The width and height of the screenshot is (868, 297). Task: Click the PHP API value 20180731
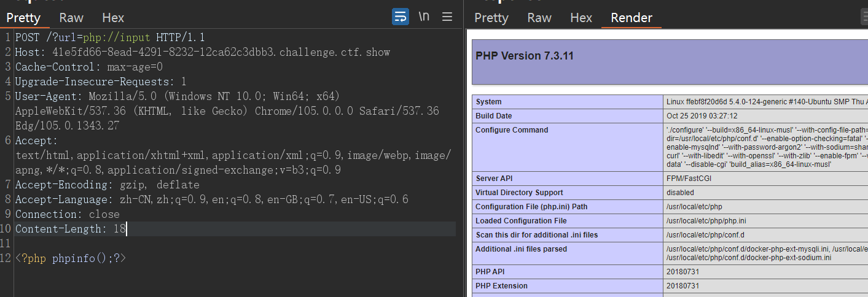point(683,271)
